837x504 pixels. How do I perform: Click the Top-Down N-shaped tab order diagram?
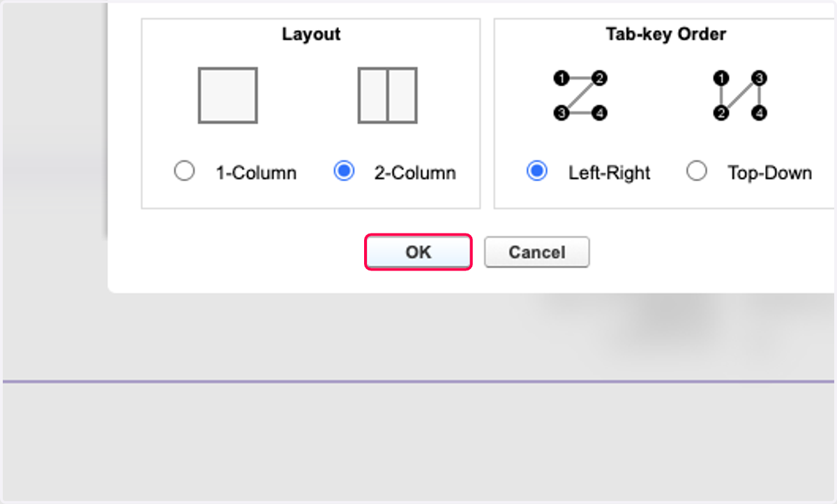tap(741, 95)
